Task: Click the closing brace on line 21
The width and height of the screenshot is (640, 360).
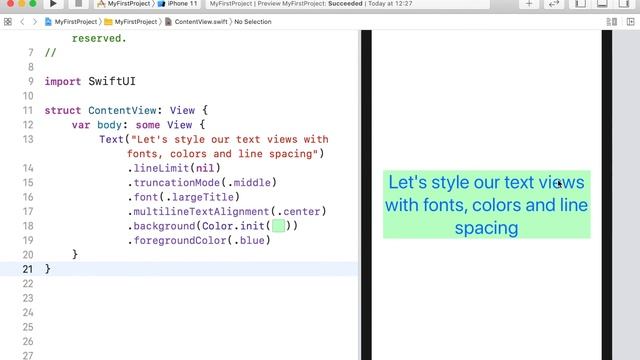Action: click(x=48, y=269)
